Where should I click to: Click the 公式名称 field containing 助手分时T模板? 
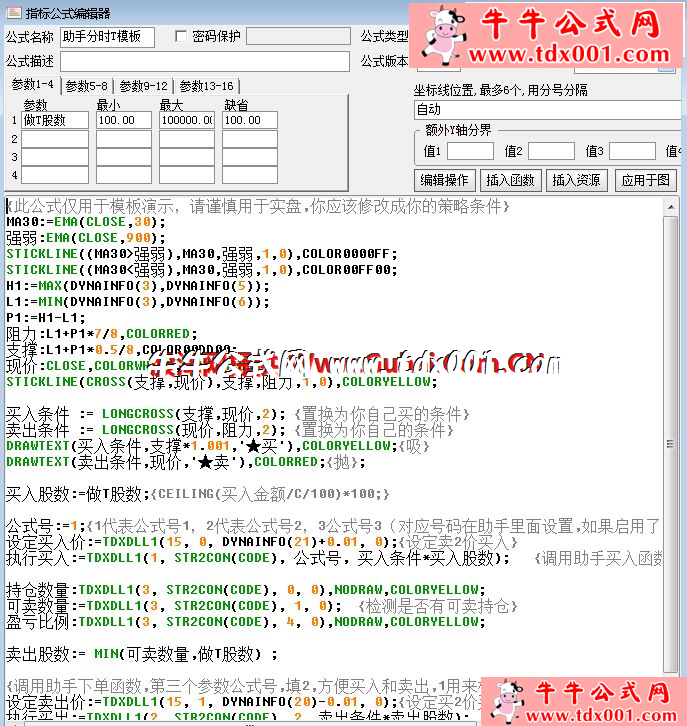tap(108, 37)
